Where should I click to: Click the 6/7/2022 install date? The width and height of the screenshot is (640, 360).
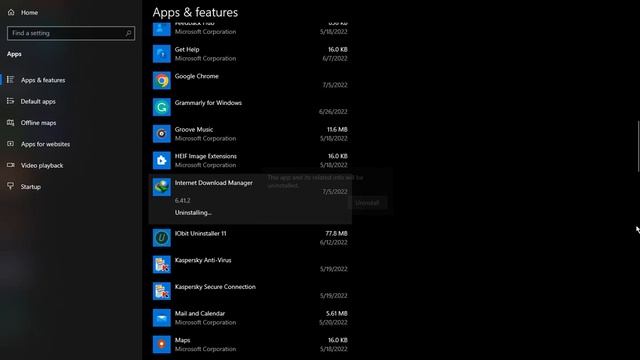tap(335, 58)
